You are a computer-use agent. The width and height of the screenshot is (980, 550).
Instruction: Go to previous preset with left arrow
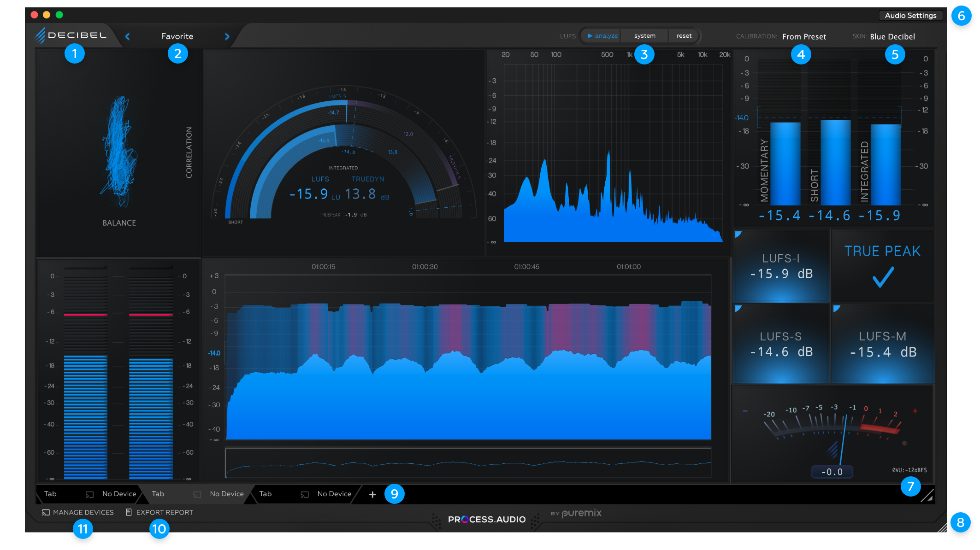tap(128, 36)
